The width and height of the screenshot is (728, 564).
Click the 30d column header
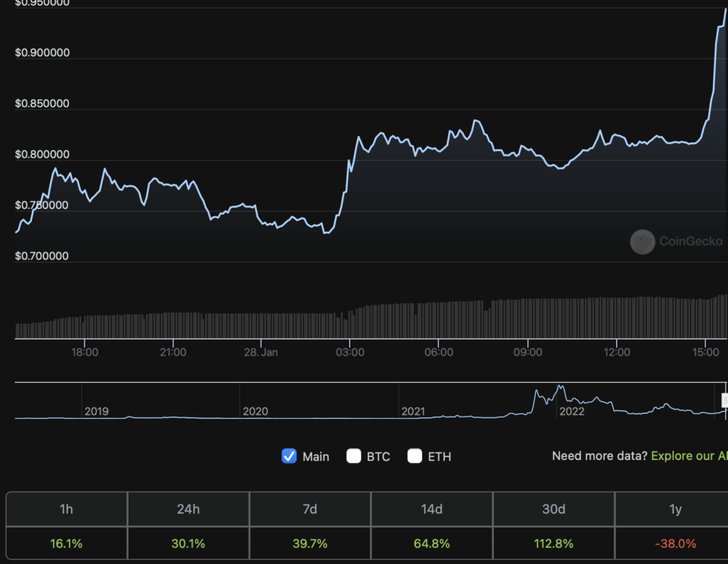coord(553,509)
